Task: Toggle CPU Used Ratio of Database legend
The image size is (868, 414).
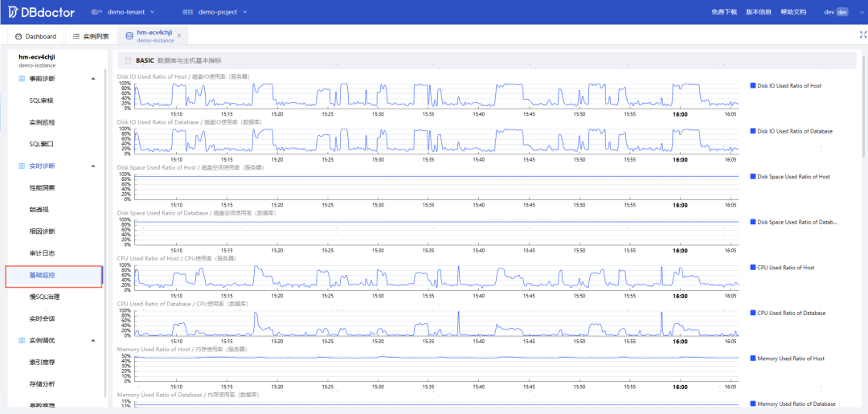Action: [x=788, y=313]
